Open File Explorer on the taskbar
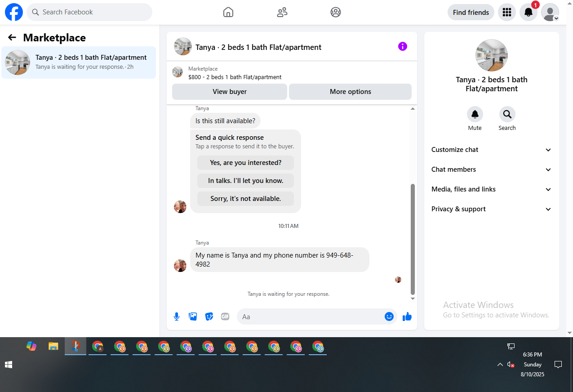 53,346
